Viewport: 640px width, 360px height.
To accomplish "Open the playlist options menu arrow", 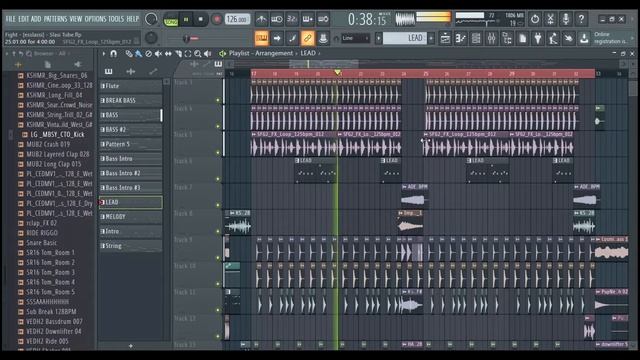I will (x=104, y=53).
